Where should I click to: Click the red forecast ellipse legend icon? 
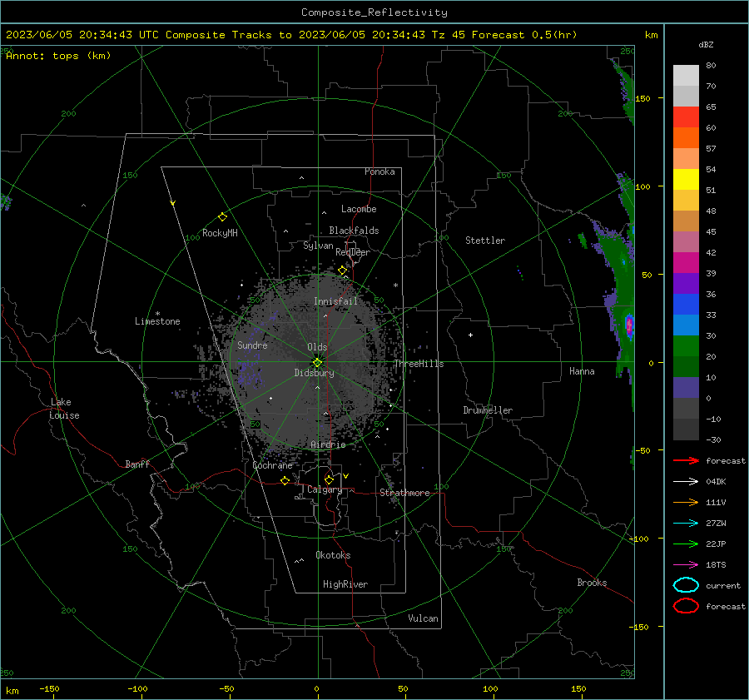coord(686,606)
